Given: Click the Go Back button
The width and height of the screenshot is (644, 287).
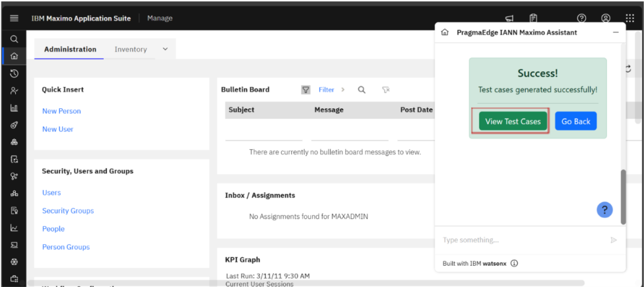Looking at the screenshot, I should click(x=576, y=121).
